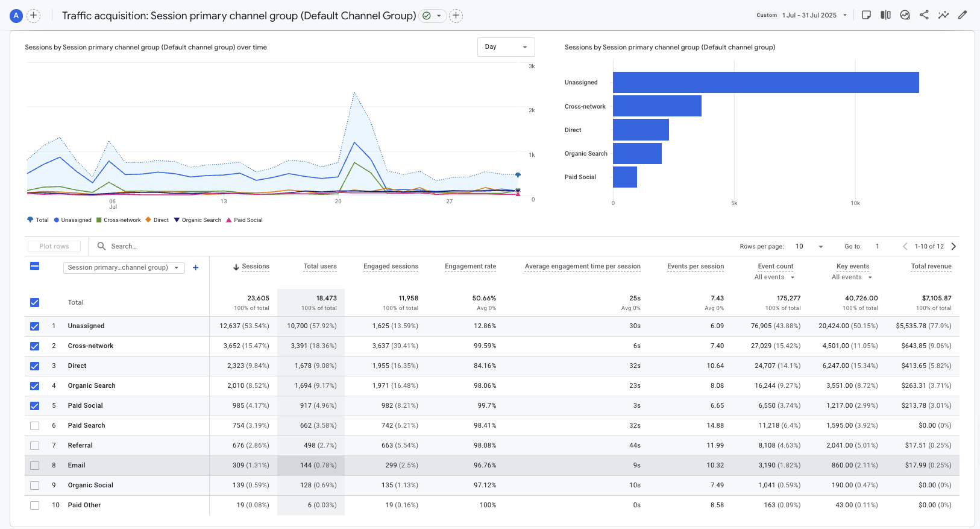This screenshot has width=980, height=529.
Task: Open the Day granularity dropdown
Action: point(506,47)
